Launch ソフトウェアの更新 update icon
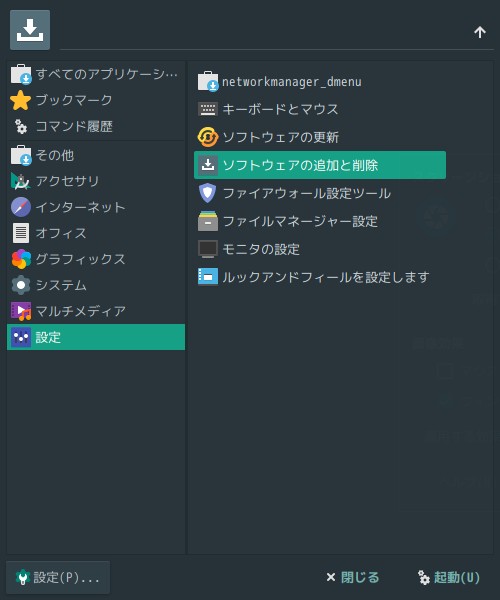500x600 pixels. (x=320, y=137)
